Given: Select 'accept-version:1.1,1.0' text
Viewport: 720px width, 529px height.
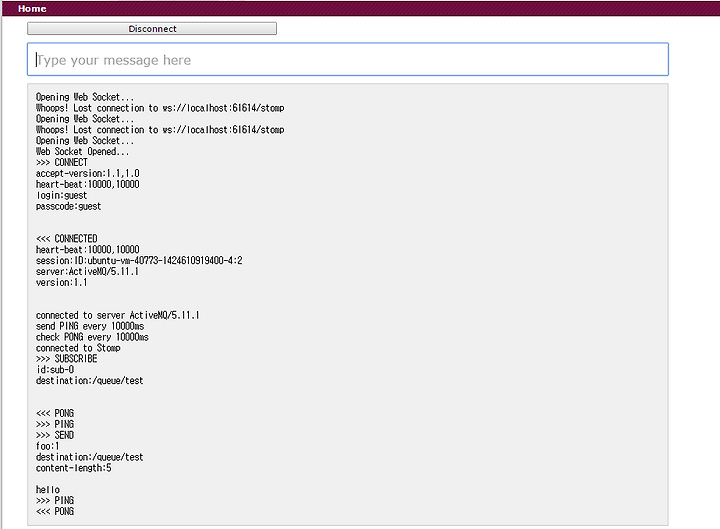Looking at the screenshot, I should coord(88,174).
